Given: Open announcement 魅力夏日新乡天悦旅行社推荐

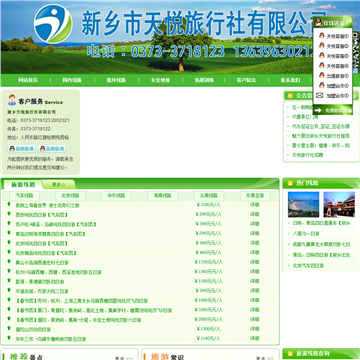Looking at the screenshot, I should coord(322,136).
